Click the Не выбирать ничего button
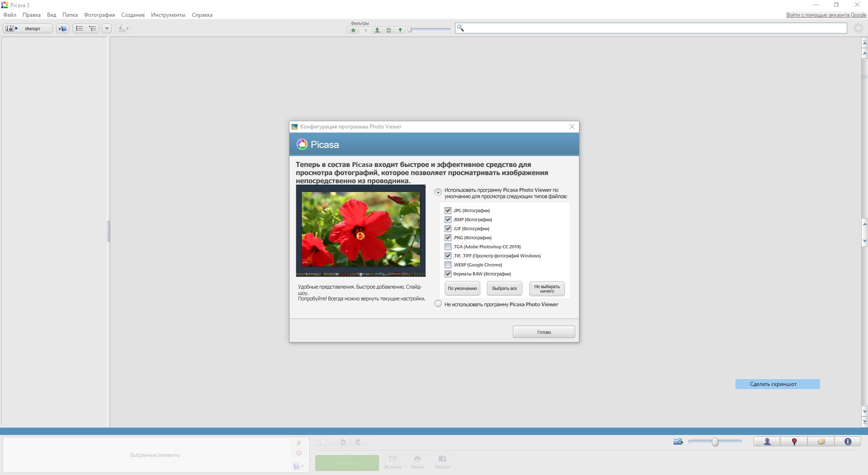Screen dimensions: 868x475 547,289
